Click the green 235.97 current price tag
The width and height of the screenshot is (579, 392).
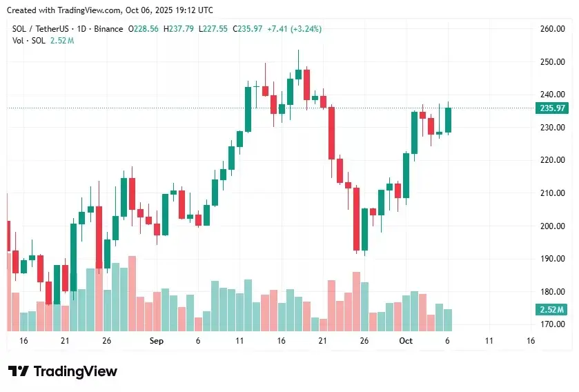[552, 108]
